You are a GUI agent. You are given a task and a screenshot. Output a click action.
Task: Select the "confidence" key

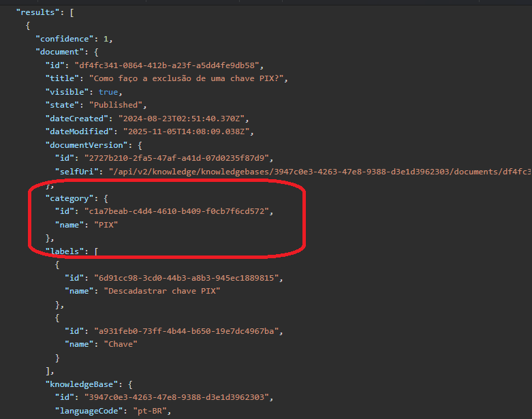pos(65,39)
